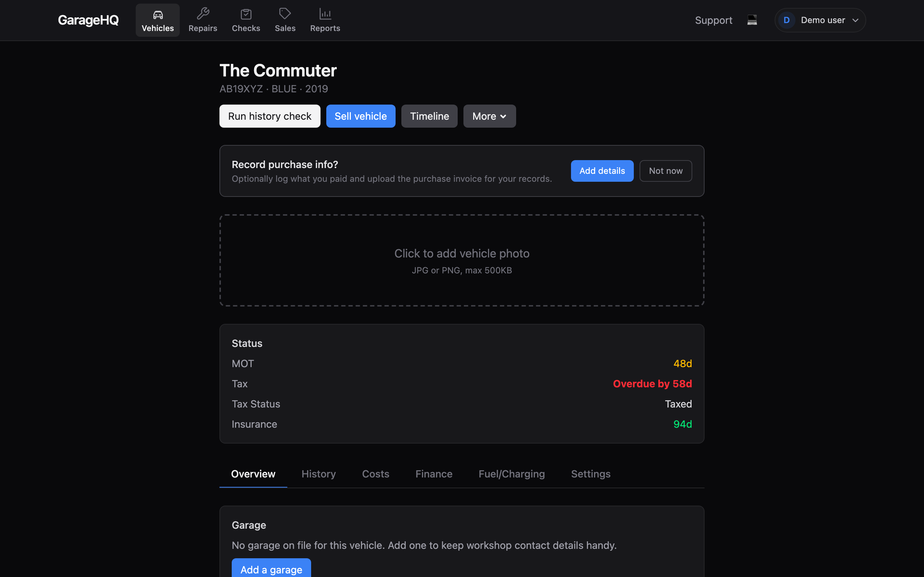The width and height of the screenshot is (924, 577).
Task: Open the Checks clipboard icon
Action: (246, 14)
